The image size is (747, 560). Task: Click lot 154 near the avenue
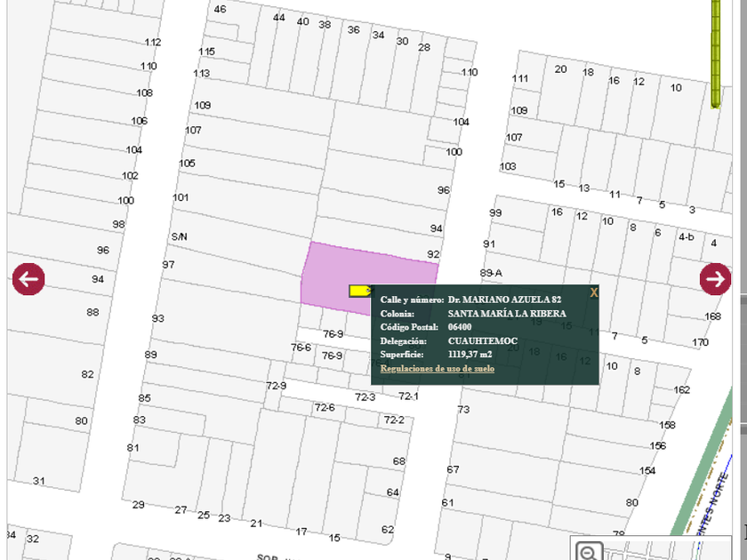pos(647,470)
